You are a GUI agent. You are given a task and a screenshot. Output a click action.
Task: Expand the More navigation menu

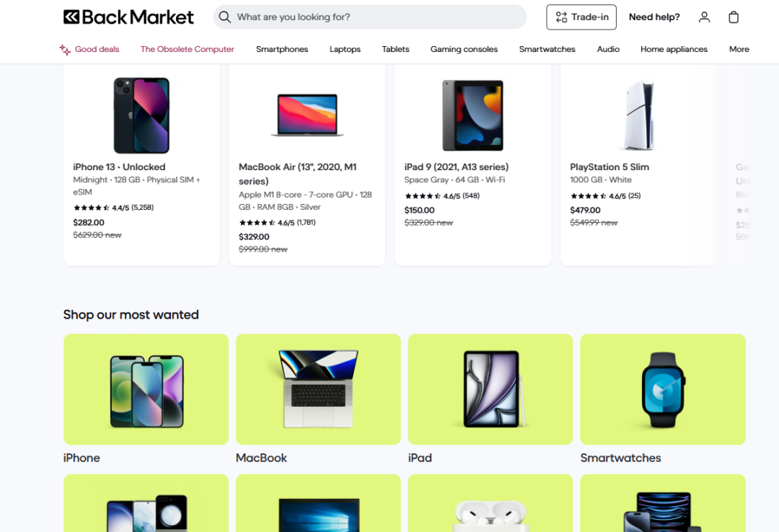(x=739, y=50)
